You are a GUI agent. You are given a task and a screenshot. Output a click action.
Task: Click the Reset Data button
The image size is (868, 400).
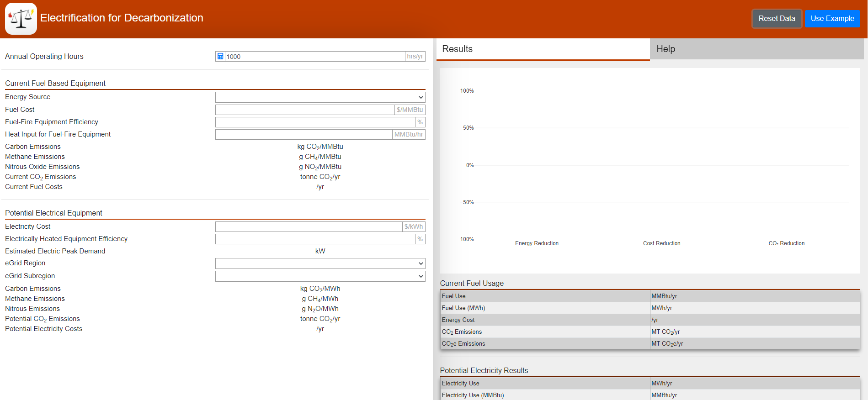777,19
